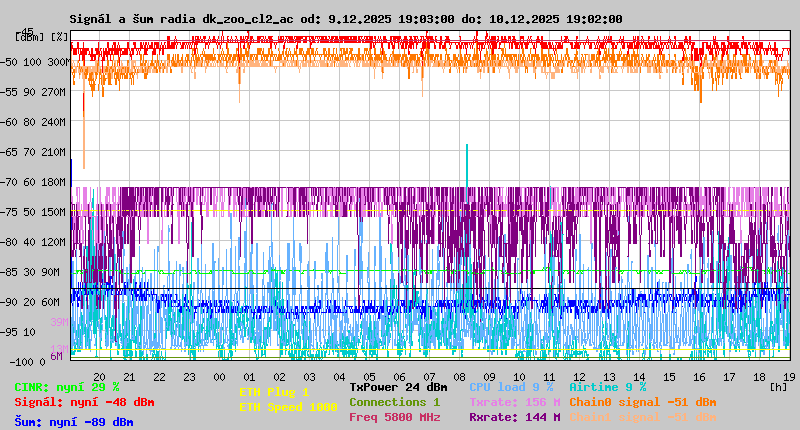Image resolution: width=800 pixels, height=430 pixels.
Task: Select the red Signál legend entry
Action: (x=84, y=402)
